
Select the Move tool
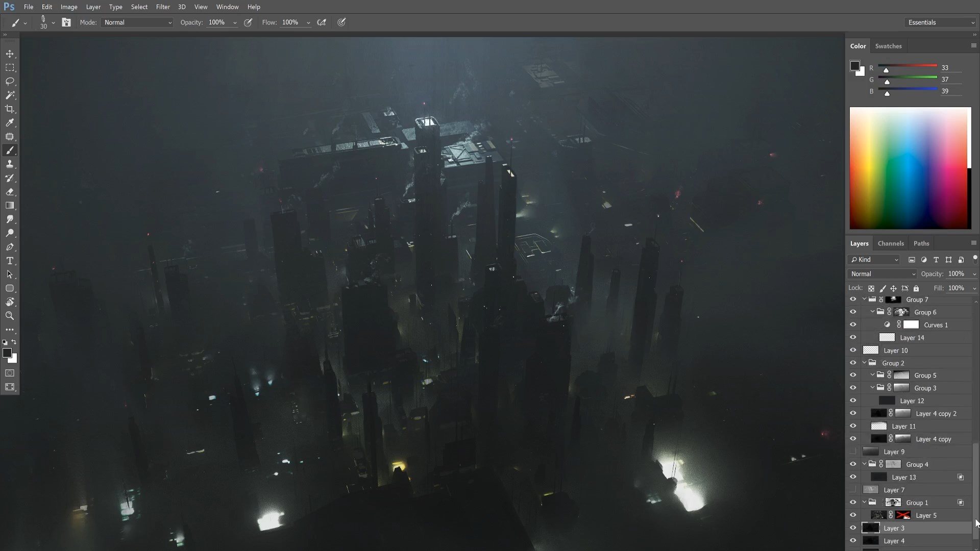tap(10, 54)
